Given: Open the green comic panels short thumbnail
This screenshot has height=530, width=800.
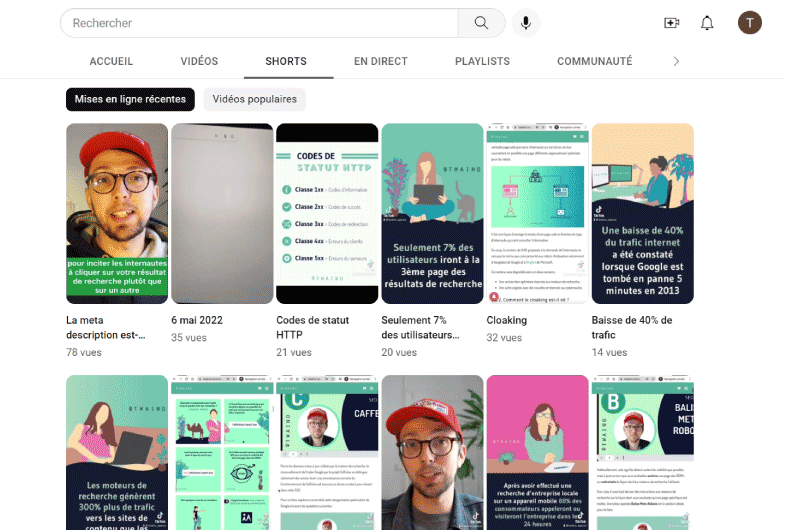Looking at the screenshot, I should [x=222, y=452].
